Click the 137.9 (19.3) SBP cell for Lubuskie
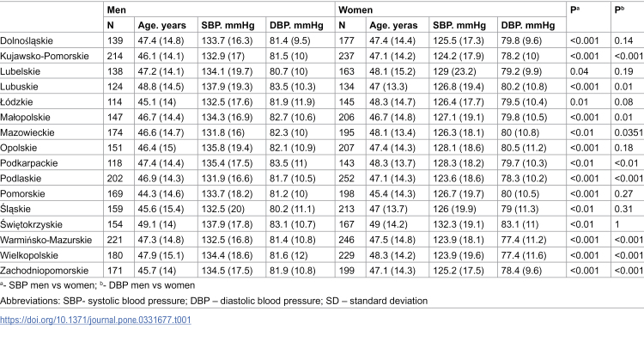Image resolution: width=644 pixels, height=348 pixels. tap(227, 87)
